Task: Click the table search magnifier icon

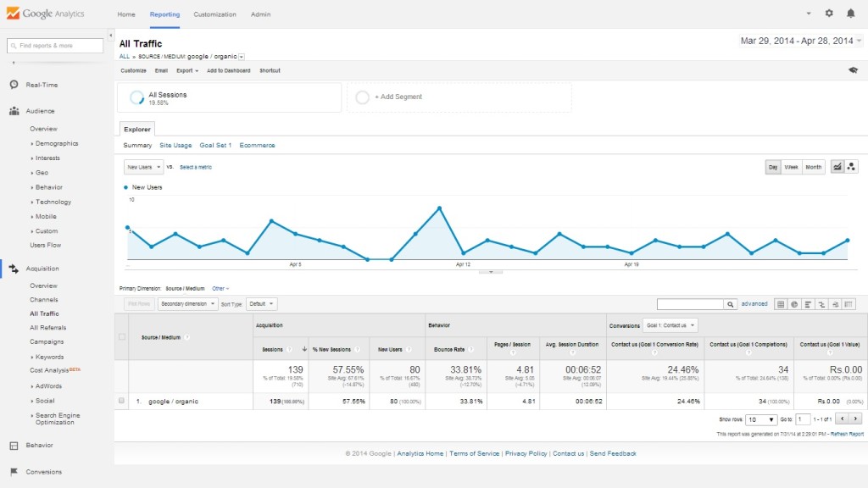Action: click(730, 304)
